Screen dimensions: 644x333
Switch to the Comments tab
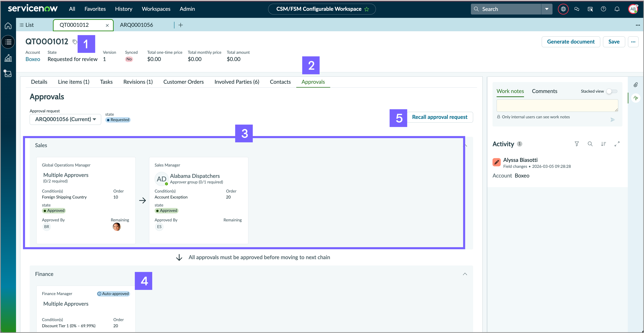pos(545,91)
